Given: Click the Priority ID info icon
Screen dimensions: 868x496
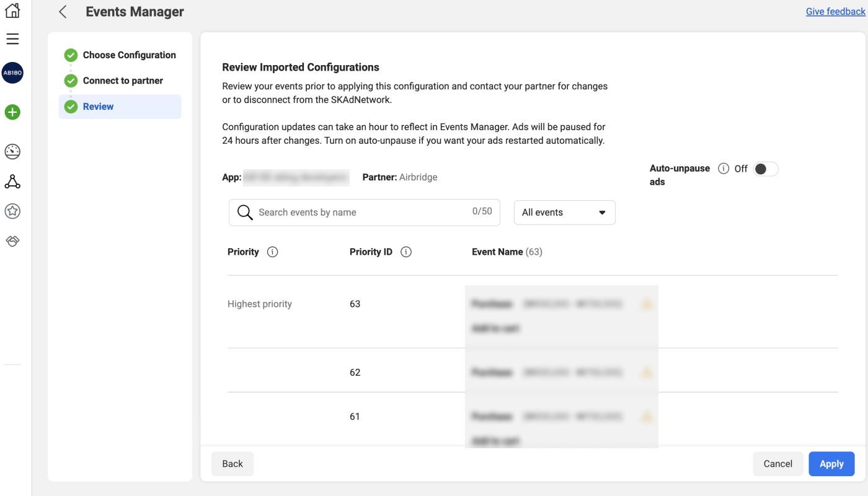Looking at the screenshot, I should pyautogui.click(x=406, y=252).
